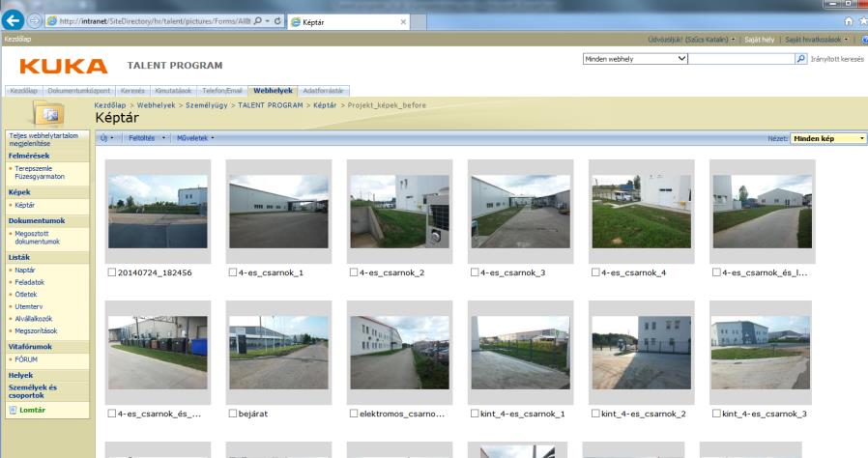Click Teljes webhelytartalom megjelenítése link
This screenshot has width=868, height=458.
(x=43, y=139)
